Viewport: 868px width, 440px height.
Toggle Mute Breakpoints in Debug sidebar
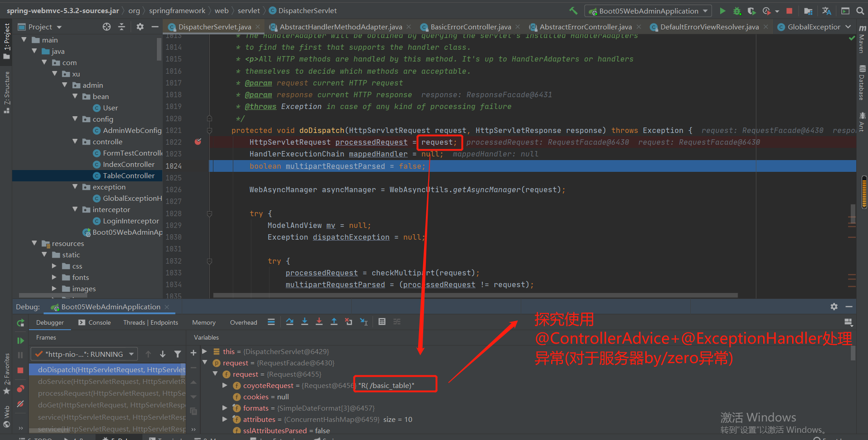(x=20, y=404)
